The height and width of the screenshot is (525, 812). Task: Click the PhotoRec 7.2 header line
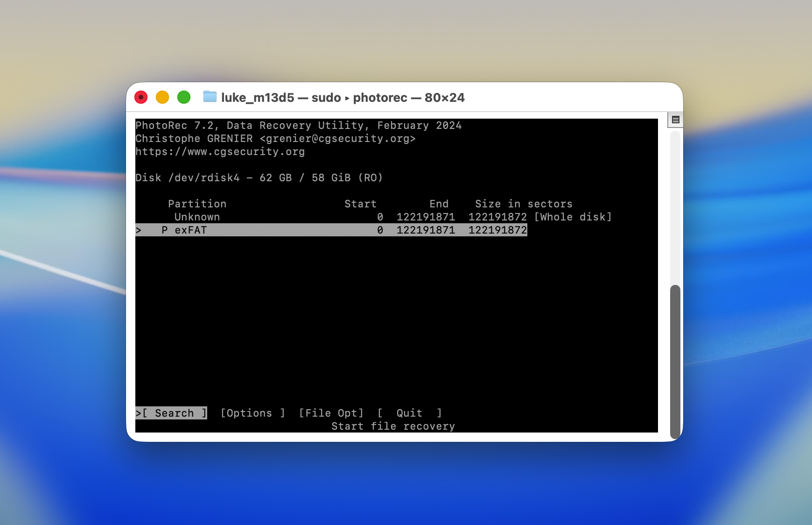[x=299, y=125]
